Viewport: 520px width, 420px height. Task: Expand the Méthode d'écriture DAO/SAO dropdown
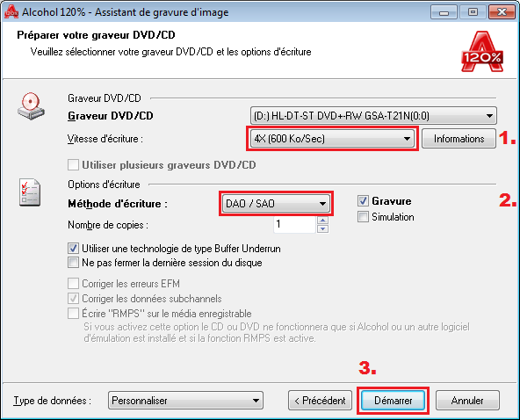(276, 203)
